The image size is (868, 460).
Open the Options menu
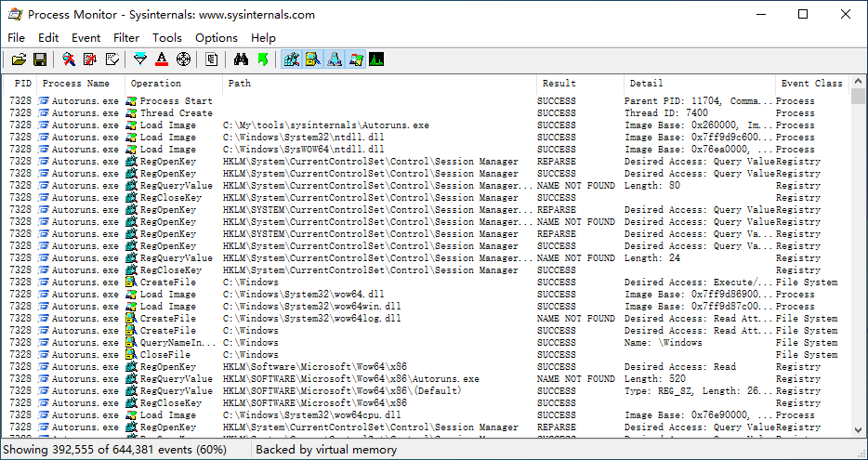(x=217, y=38)
